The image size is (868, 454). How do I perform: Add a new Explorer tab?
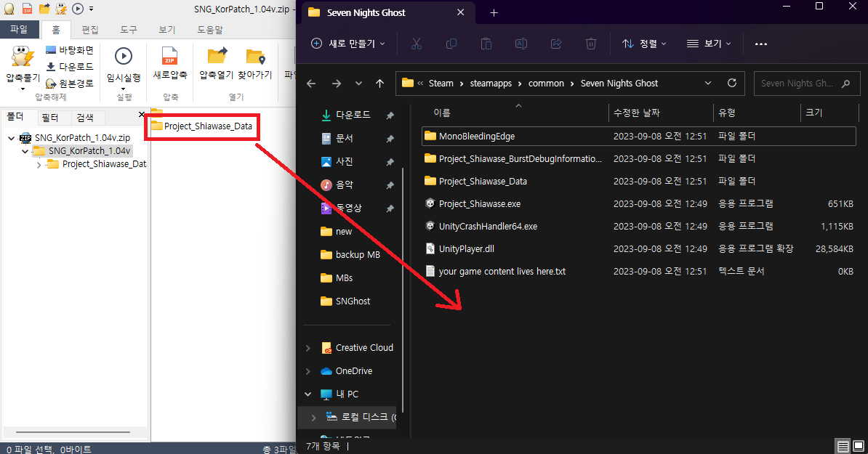[494, 13]
